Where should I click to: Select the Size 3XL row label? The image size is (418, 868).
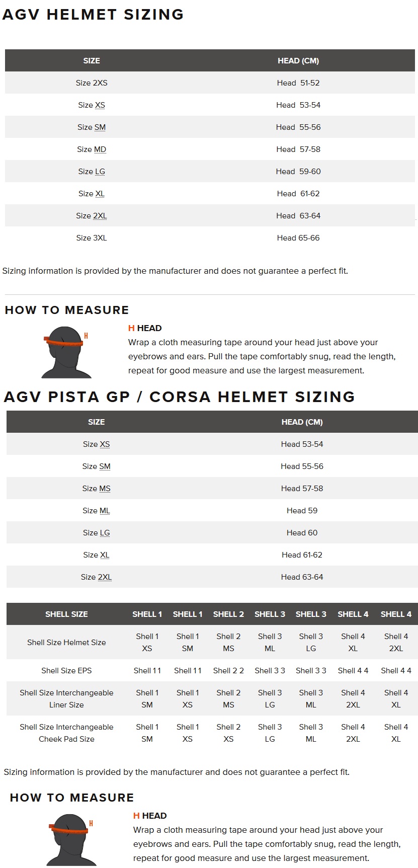point(92,238)
